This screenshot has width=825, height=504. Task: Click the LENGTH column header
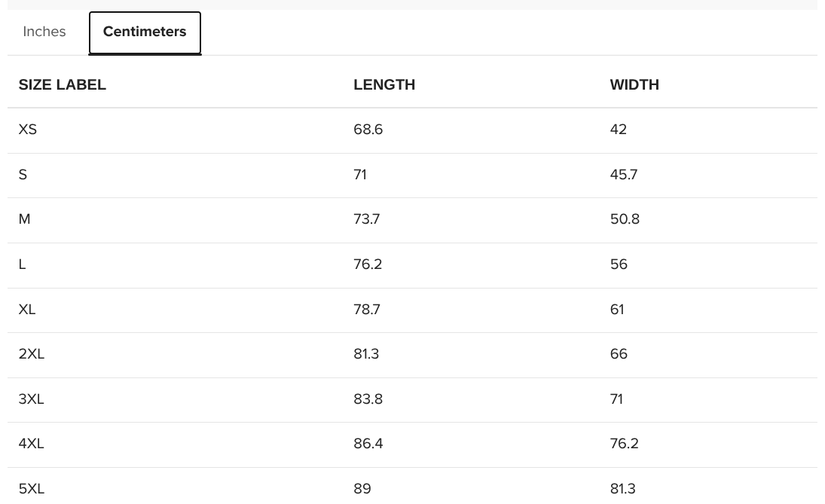coord(384,84)
